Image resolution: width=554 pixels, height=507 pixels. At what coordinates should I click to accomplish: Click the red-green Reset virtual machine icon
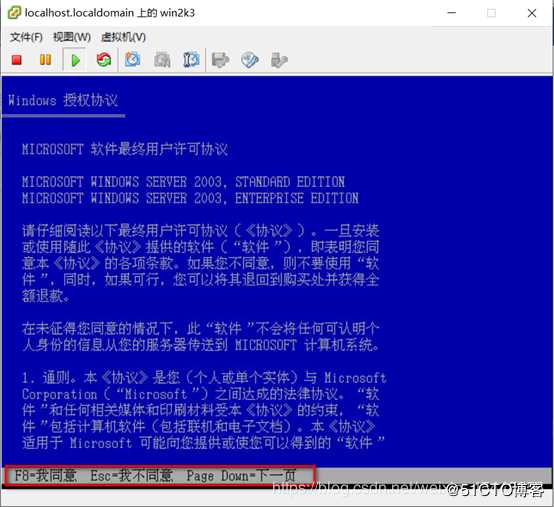pyautogui.click(x=104, y=60)
